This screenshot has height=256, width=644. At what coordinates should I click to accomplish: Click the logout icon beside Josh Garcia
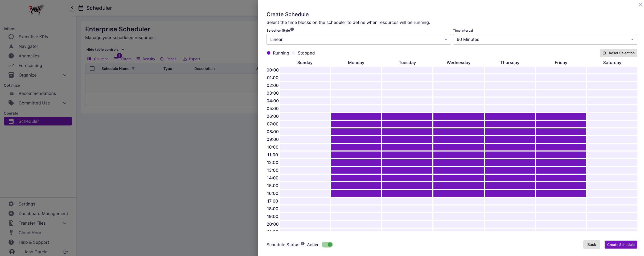(x=66, y=252)
